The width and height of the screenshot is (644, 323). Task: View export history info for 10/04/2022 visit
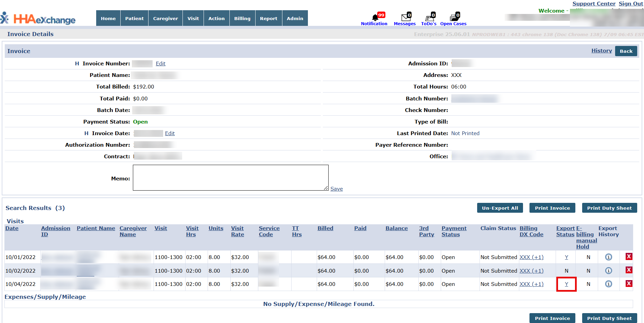[609, 284]
